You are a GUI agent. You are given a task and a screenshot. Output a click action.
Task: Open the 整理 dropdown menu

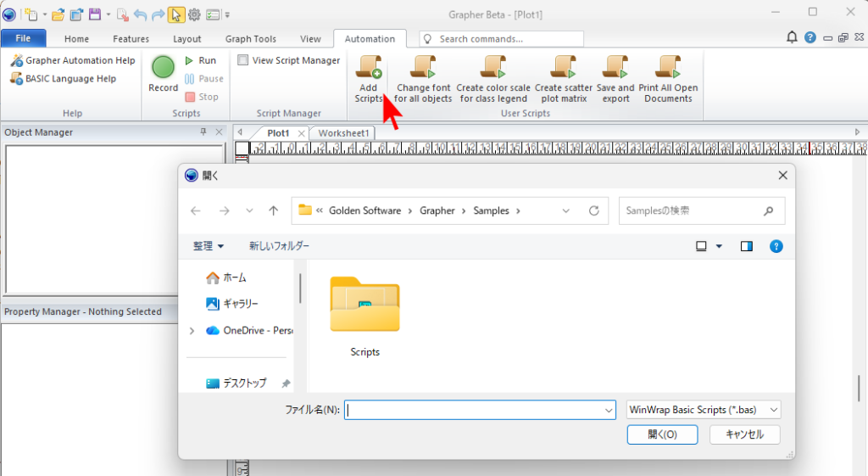pyautogui.click(x=209, y=246)
